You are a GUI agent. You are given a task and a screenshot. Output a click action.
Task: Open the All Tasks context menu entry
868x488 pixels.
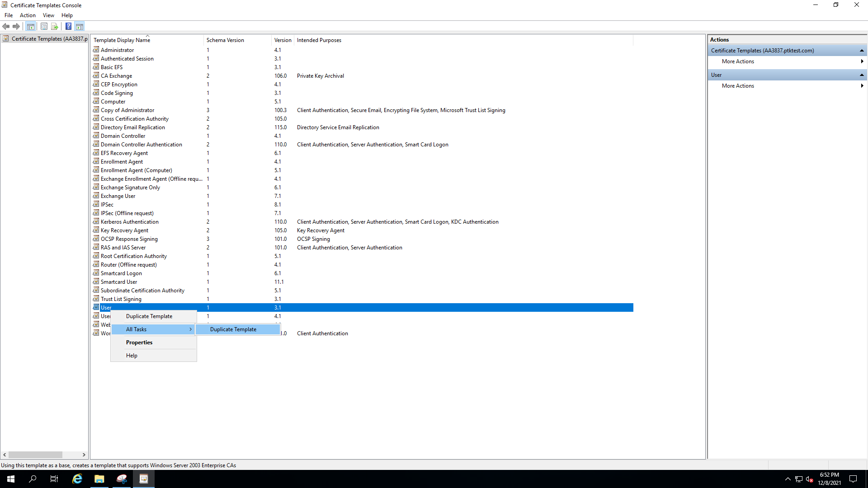(154, 329)
